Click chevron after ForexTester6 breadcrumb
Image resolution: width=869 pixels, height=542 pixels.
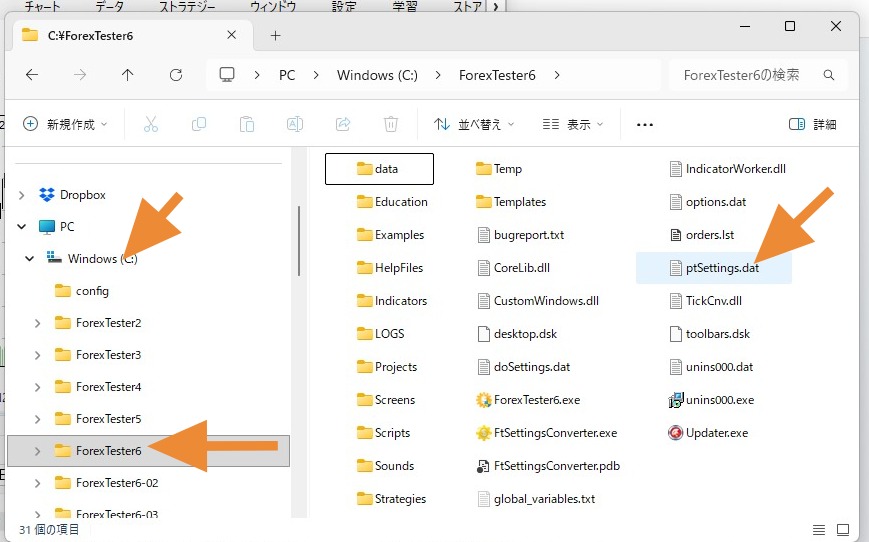coord(556,75)
